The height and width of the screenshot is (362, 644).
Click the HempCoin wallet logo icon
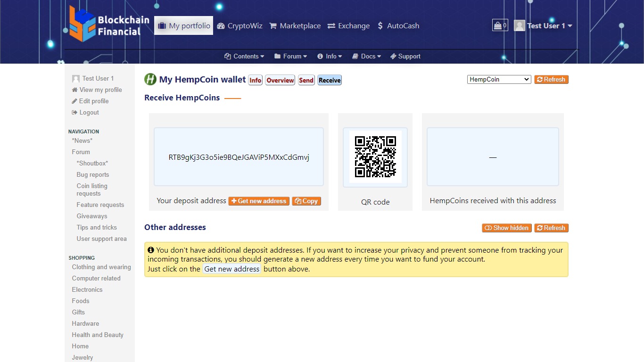coord(150,80)
